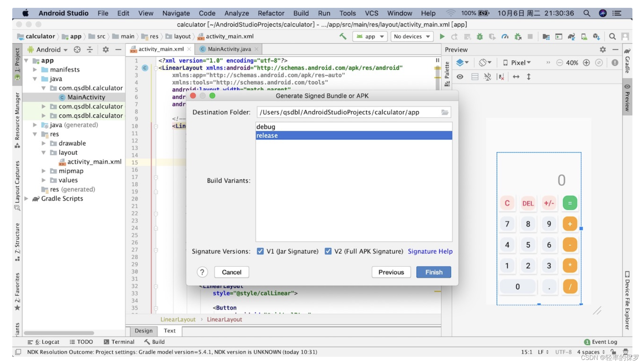
Task: Select MainActivity in project tree
Action: 82,97
